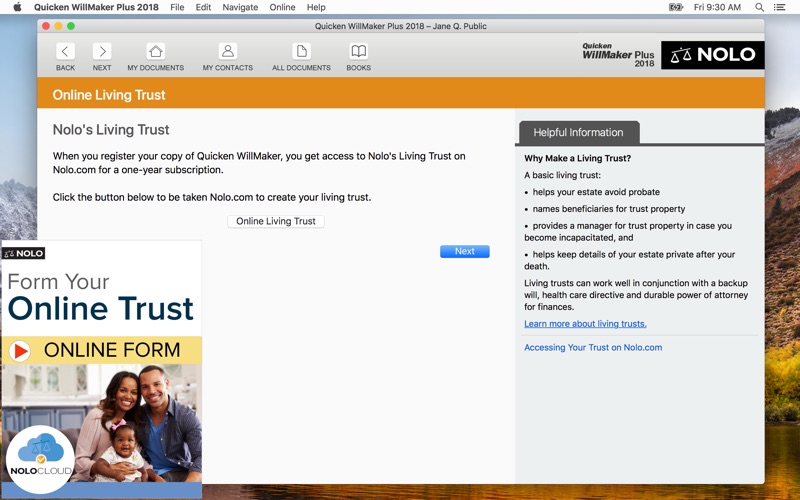Viewport: 800px width, 500px height.
Task: Click the Quicken WillMaker Plus 2018 logo
Action: pyautogui.click(x=618, y=55)
